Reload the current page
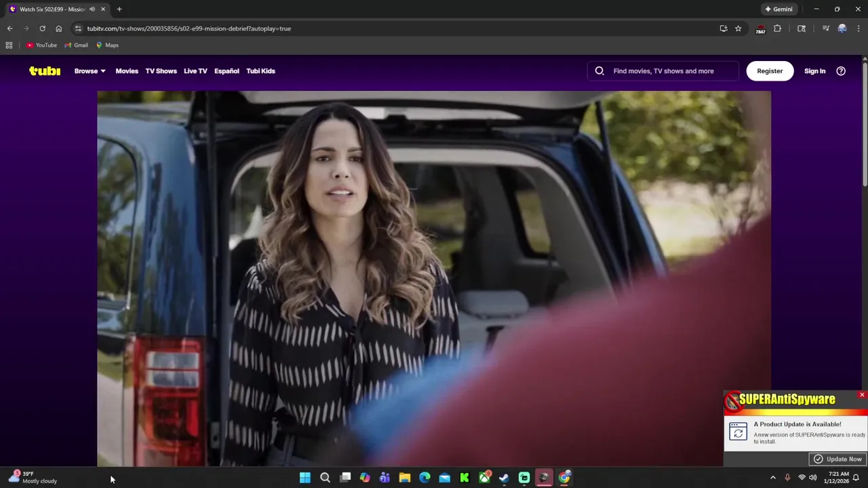 pos(42,28)
